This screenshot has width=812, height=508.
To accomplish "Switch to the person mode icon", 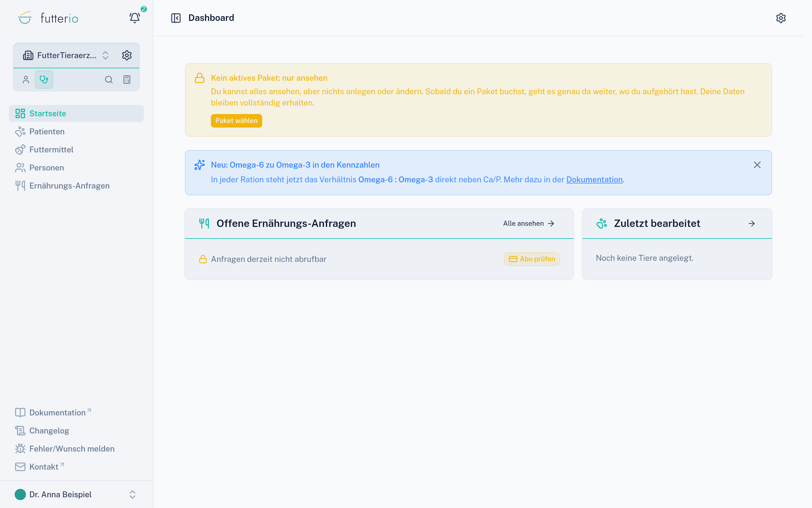I will (x=26, y=80).
